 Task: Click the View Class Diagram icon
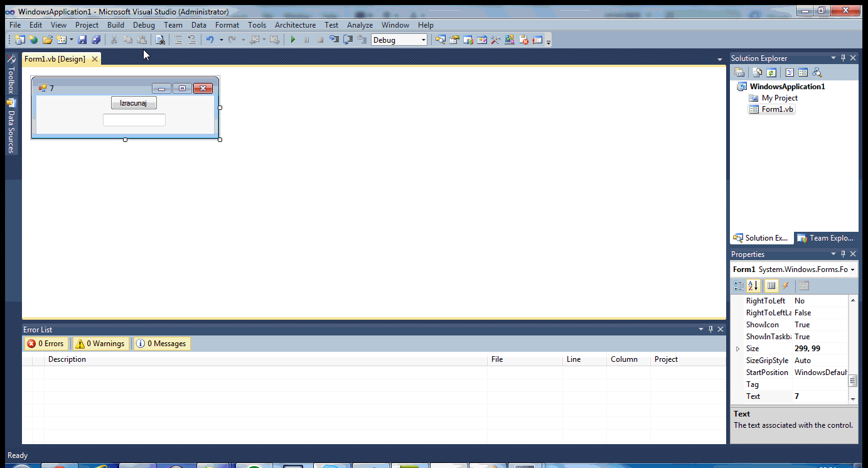[817, 73]
